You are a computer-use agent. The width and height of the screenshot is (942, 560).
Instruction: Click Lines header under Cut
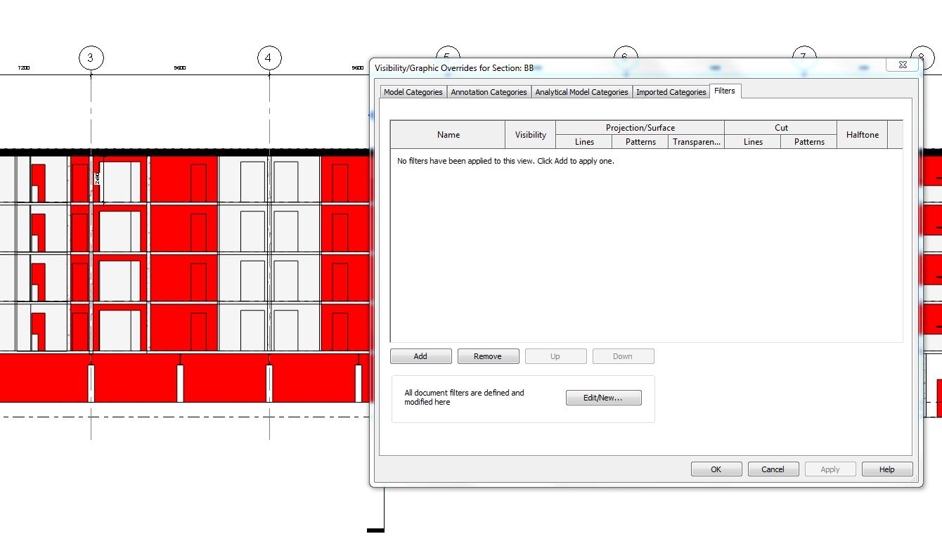753,142
